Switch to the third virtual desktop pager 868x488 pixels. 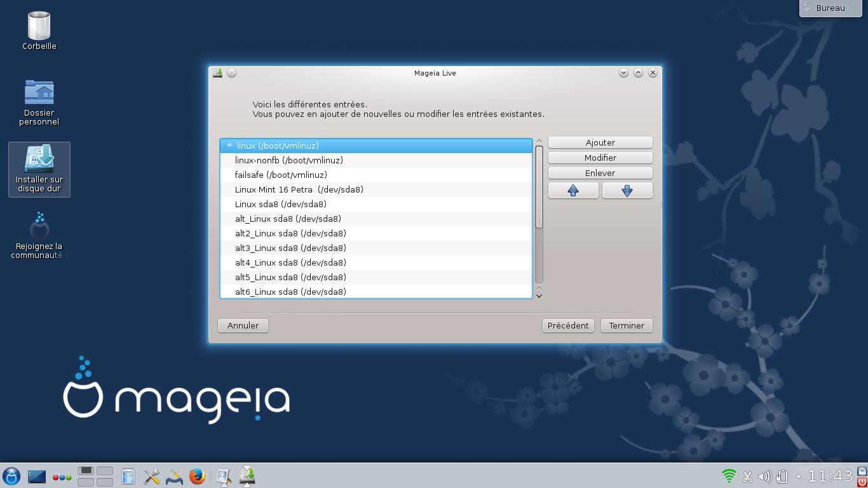pos(86,482)
